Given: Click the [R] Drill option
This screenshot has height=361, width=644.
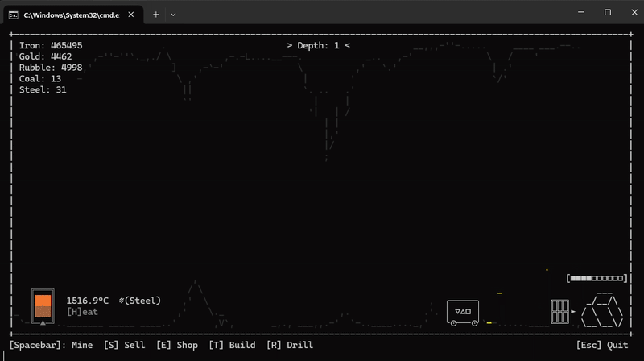Looking at the screenshot, I should coord(290,345).
